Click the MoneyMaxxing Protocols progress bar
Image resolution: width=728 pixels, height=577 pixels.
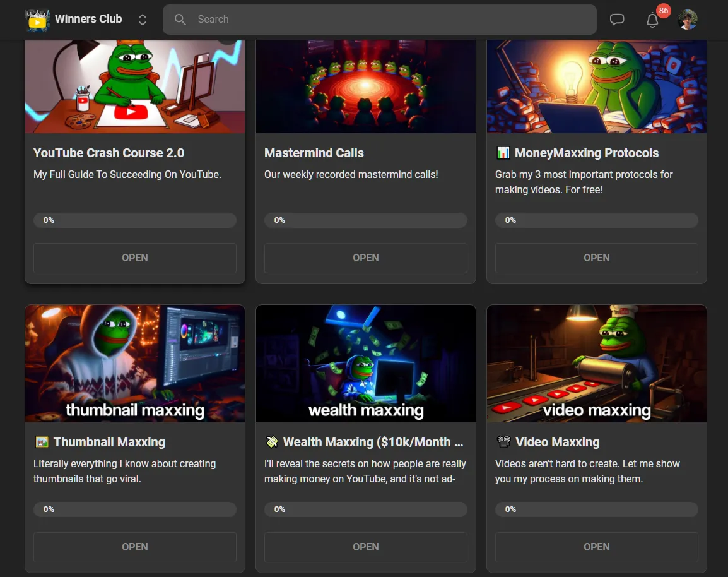(x=597, y=220)
